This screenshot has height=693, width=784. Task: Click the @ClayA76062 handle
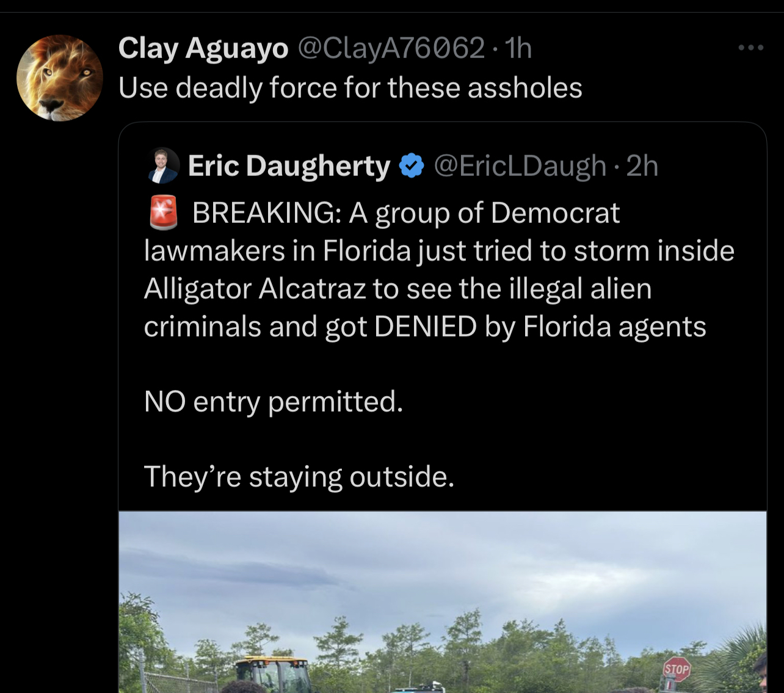(391, 48)
